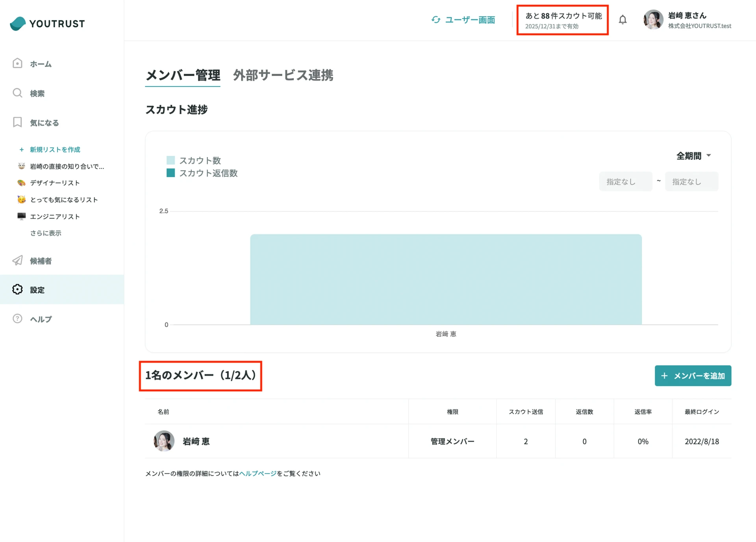Open the 全期間 period dropdown
The image size is (756, 542).
pyautogui.click(x=693, y=156)
